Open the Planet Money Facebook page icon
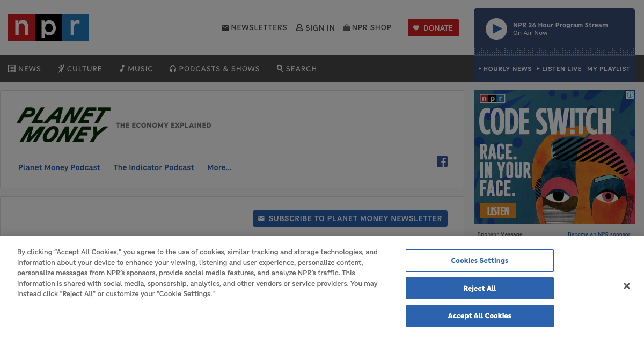644x338 pixels. coord(442,161)
